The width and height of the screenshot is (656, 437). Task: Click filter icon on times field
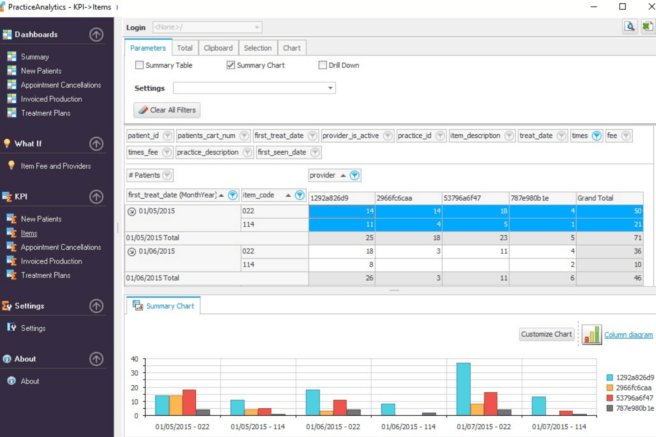click(x=597, y=135)
